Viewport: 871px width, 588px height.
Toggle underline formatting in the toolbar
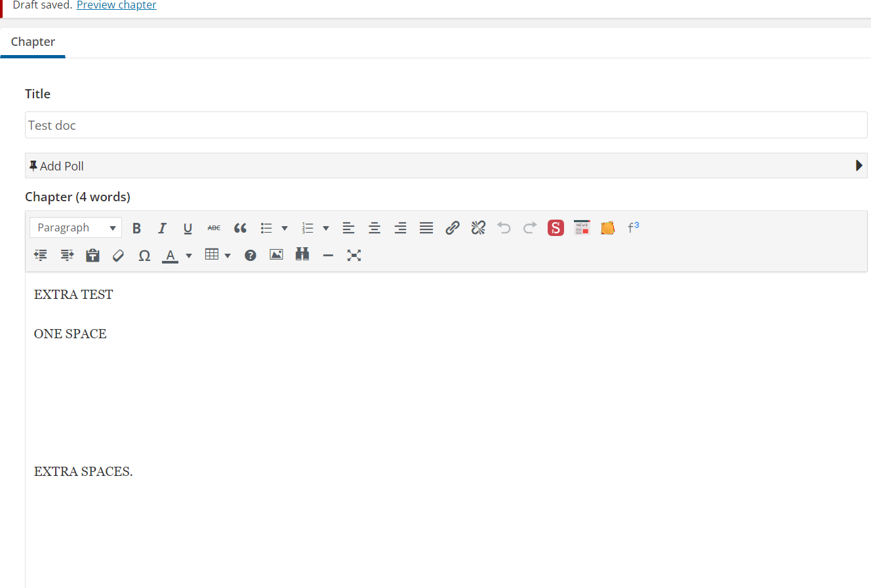tap(188, 228)
